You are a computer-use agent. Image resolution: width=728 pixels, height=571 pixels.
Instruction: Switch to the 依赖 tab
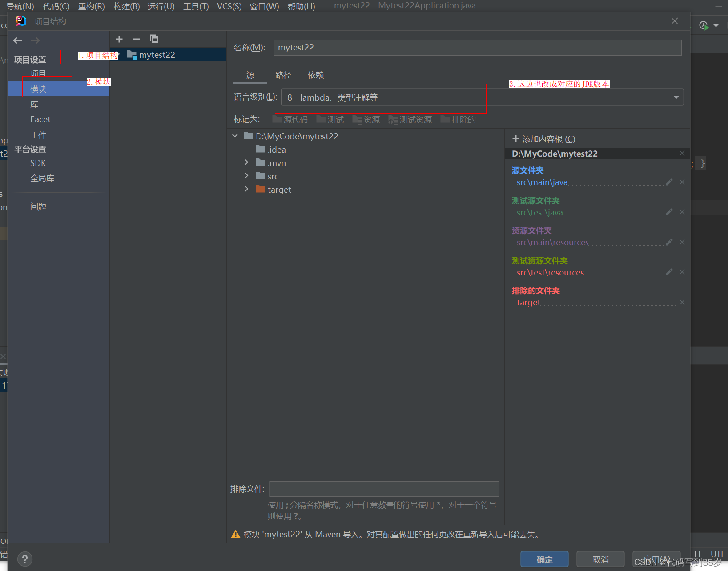coord(316,75)
